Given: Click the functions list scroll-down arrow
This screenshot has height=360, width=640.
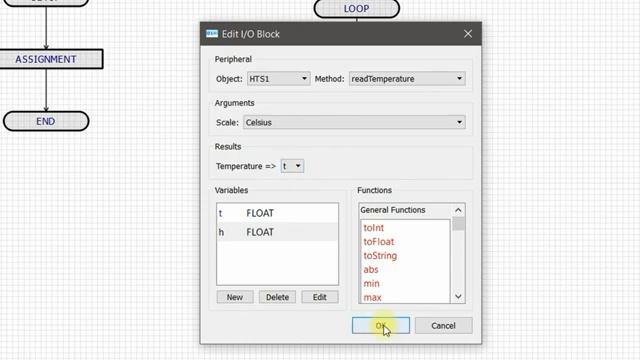Looking at the screenshot, I should [458, 297].
